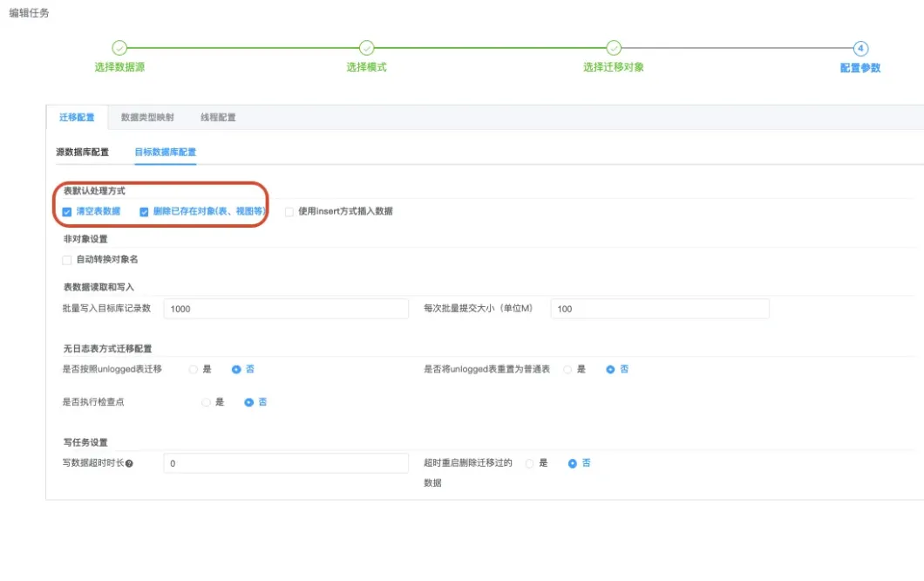Viewport: 924px width, 581px height.
Task: Select 是 for 是否执行检查点
Action: click(206, 402)
